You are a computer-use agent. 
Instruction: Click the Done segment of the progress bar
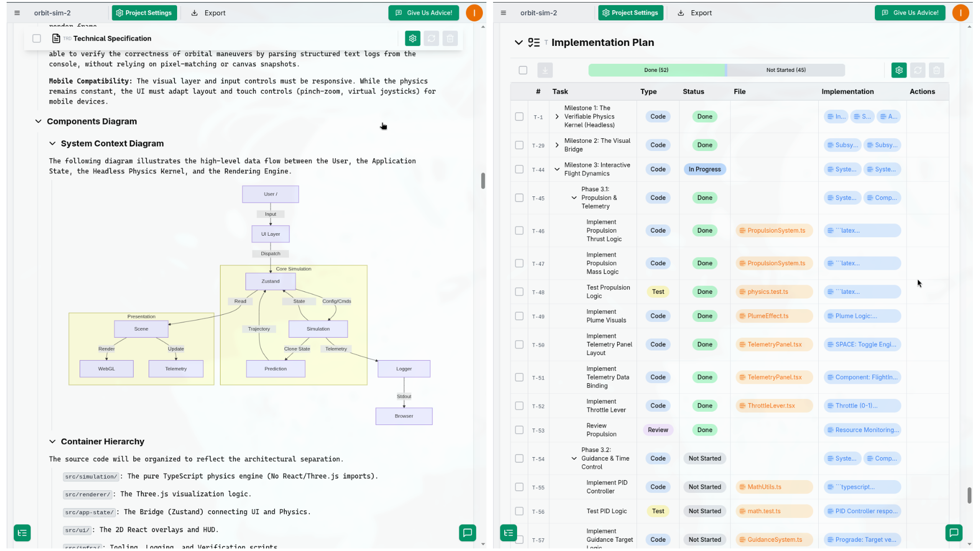657,70
